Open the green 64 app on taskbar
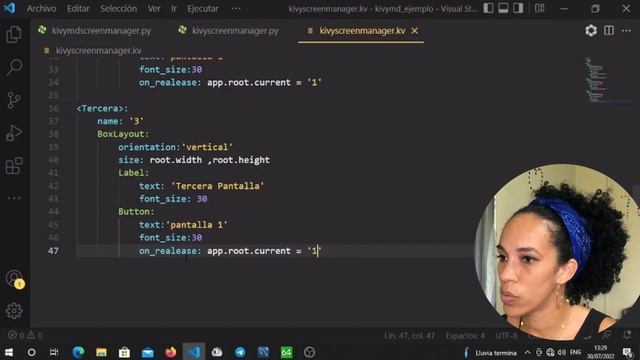Viewport: 640px width, 360px height. pos(287,352)
